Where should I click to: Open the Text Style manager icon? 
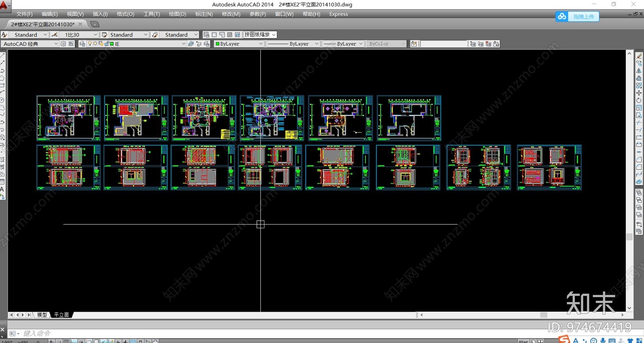(4, 35)
